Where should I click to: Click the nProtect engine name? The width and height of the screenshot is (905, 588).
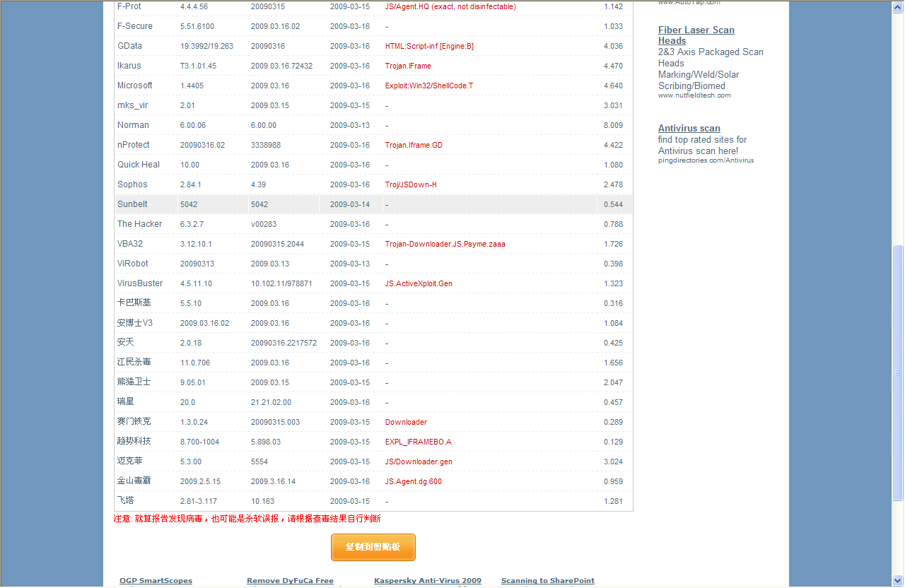tap(134, 145)
